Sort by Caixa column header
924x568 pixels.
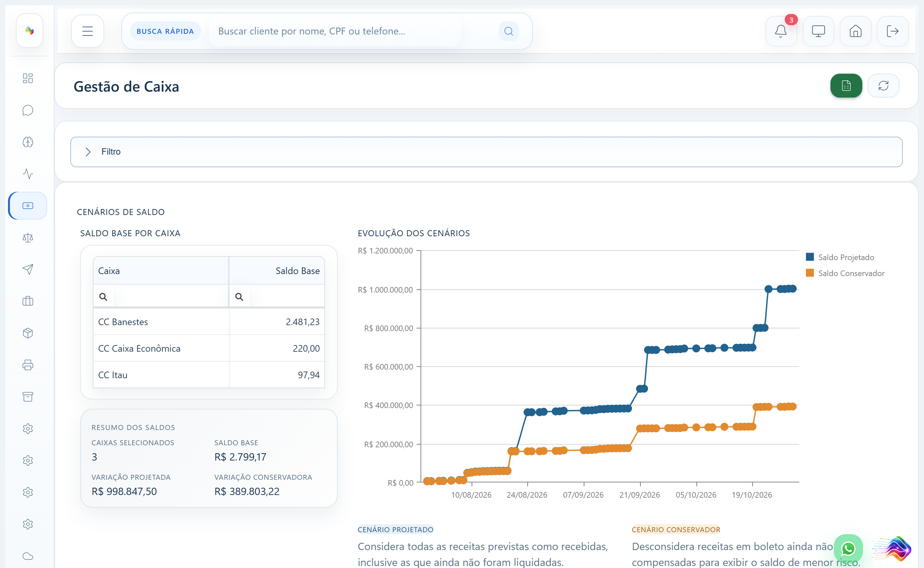[161, 271]
